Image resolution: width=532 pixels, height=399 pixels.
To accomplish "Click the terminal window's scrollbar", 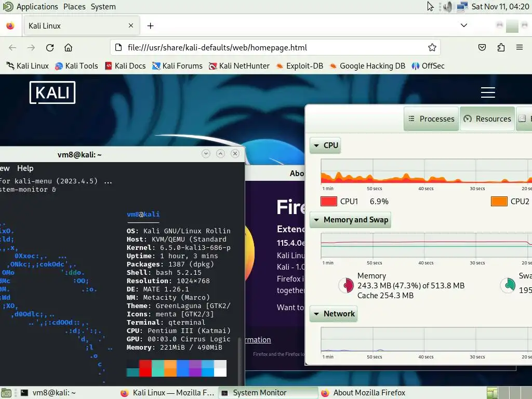I will 241,361.
